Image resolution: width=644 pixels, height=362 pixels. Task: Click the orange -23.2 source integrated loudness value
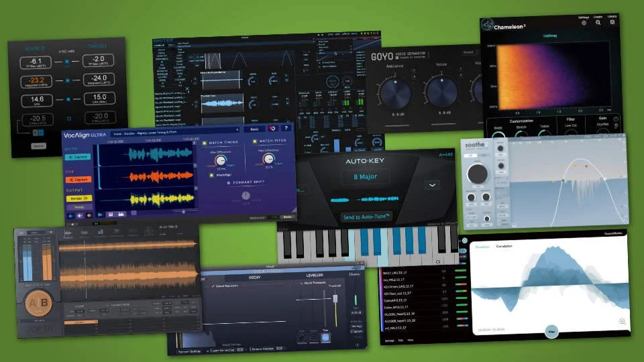tap(36, 81)
